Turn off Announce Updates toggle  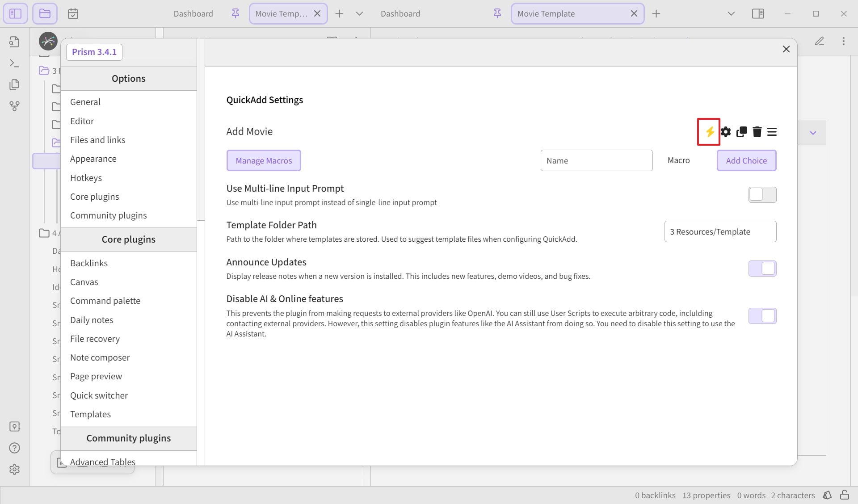coord(762,269)
